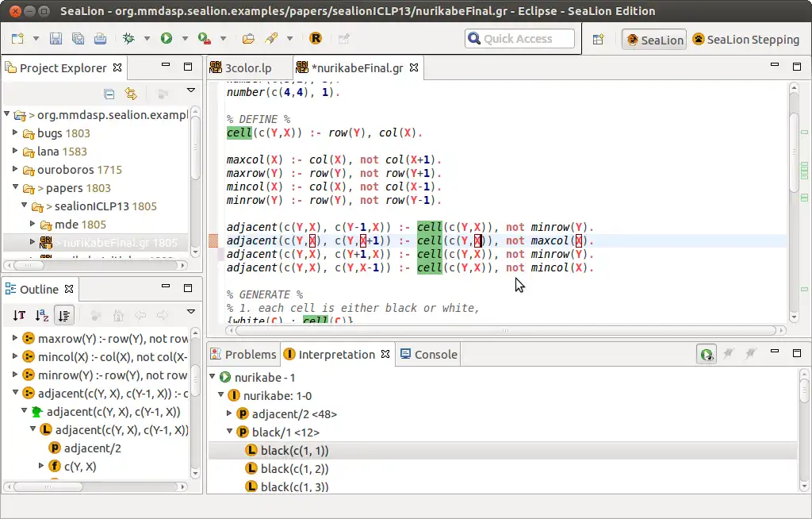
Task: Select the SeaLion perspective button
Action: 654,39
